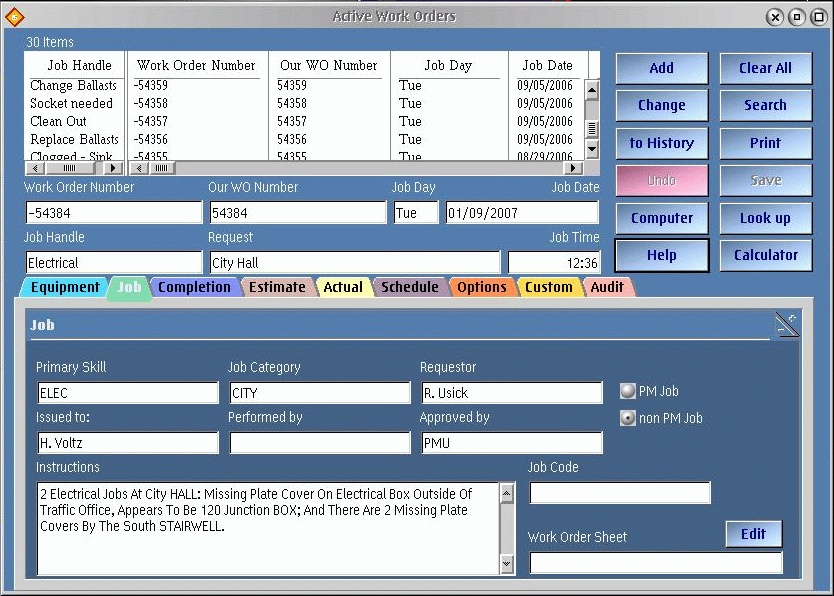834x596 pixels.
Task: Click the Request field showing City Hall
Action: pyautogui.click(x=355, y=263)
